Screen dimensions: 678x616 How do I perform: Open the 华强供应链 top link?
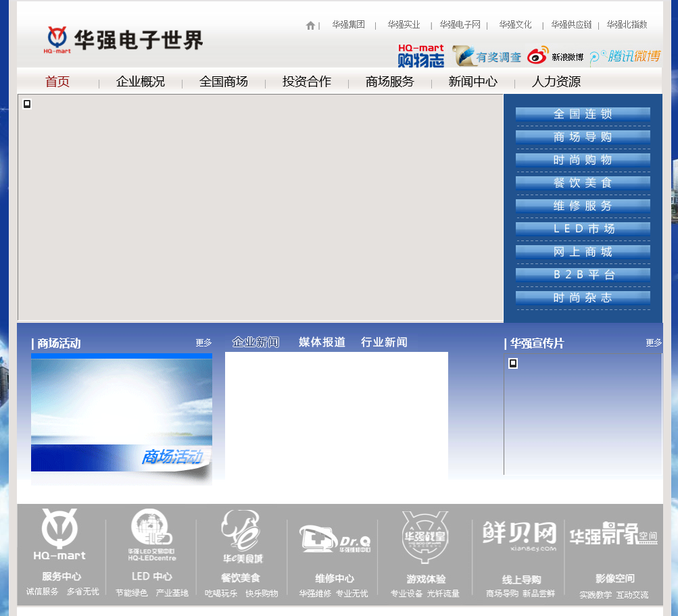point(571,24)
